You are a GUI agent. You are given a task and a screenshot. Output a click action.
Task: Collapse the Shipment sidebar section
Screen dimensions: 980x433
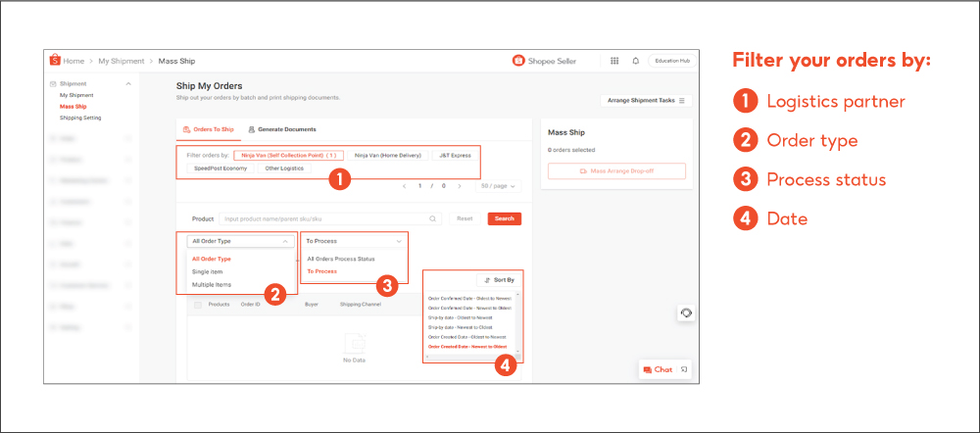click(128, 83)
